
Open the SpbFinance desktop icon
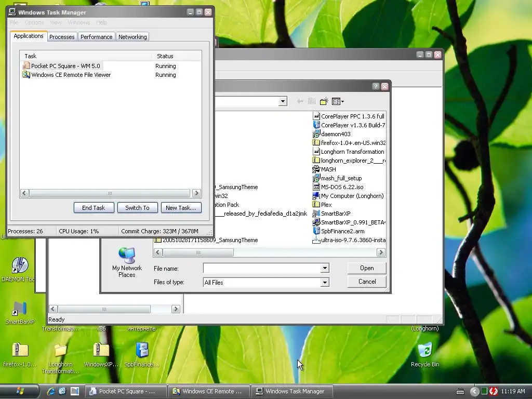pos(141,354)
